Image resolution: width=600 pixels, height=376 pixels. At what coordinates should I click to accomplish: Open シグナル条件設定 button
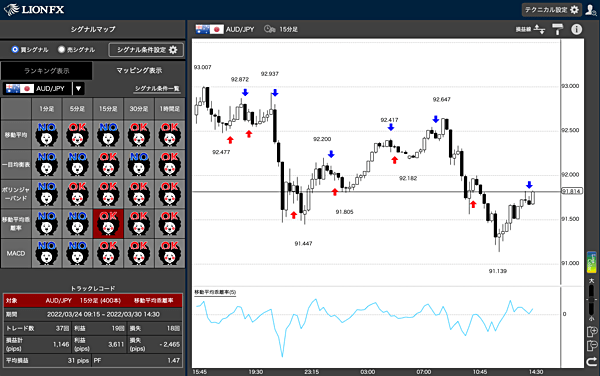click(x=146, y=50)
